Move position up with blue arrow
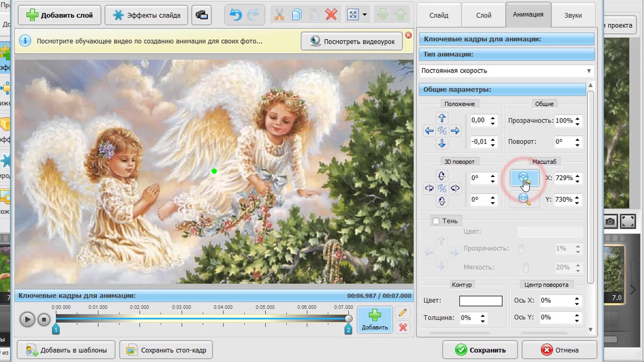Image resolution: width=644 pixels, height=362 pixels. click(x=442, y=118)
